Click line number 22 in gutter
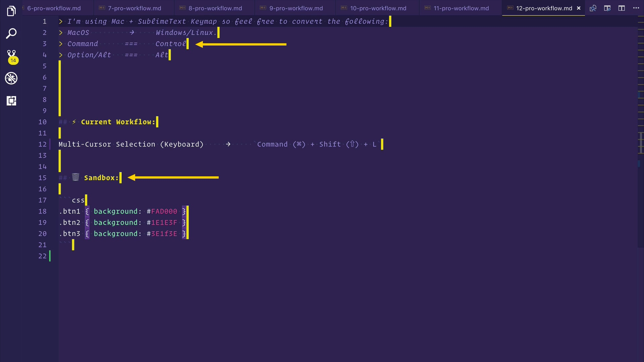This screenshot has width=644, height=362. click(42, 256)
